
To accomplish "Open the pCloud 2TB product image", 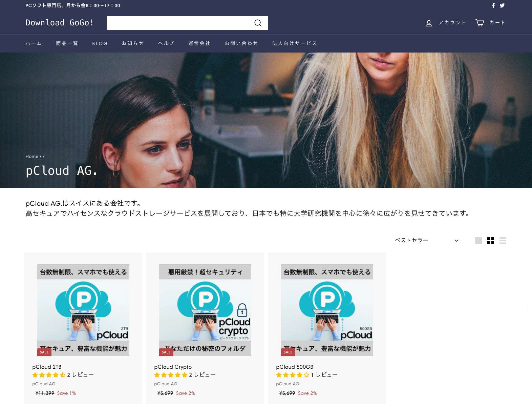I will pyautogui.click(x=83, y=310).
